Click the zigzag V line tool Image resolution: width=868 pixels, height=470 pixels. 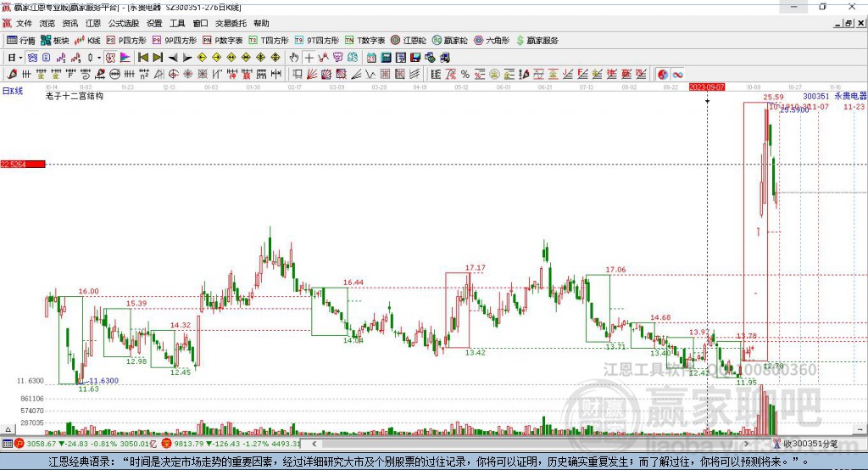[x=370, y=75]
